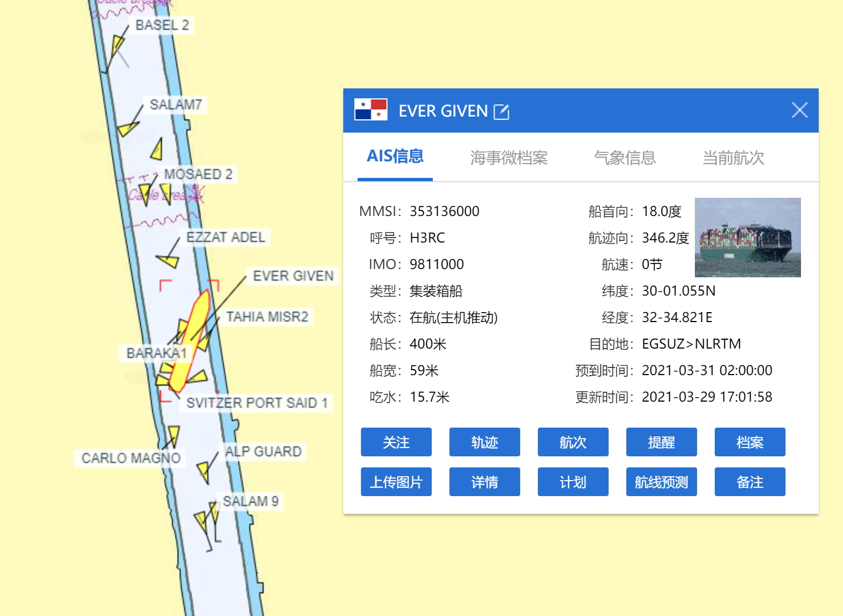Open the 当前航次 tab
This screenshot has width=843, height=616.
point(733,158)
